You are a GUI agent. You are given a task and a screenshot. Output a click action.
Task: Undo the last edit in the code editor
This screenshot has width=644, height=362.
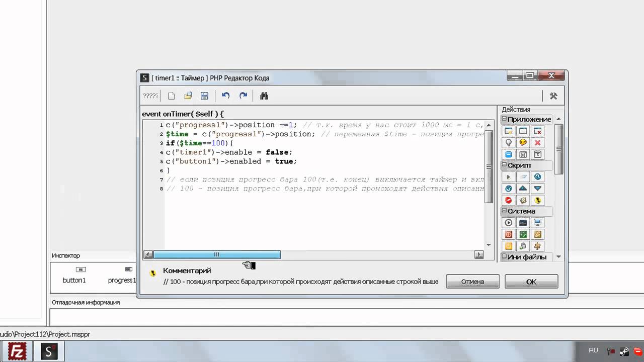[x=226, y=96]
